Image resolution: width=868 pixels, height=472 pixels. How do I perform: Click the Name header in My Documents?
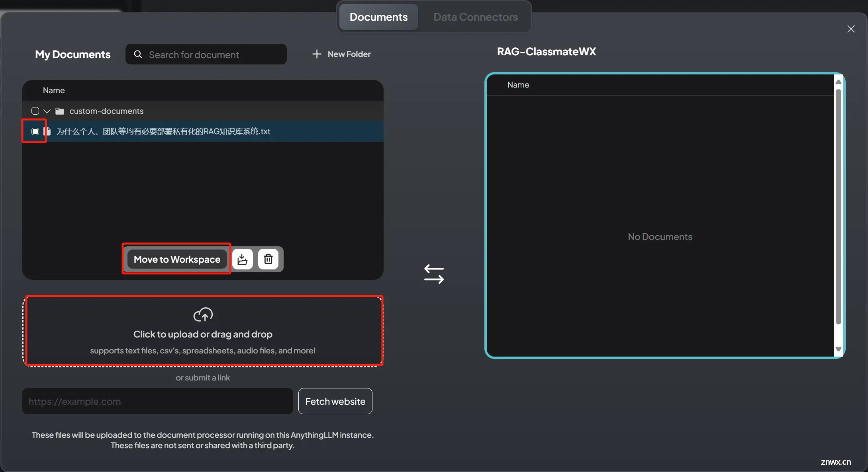(x=54, y=90)
